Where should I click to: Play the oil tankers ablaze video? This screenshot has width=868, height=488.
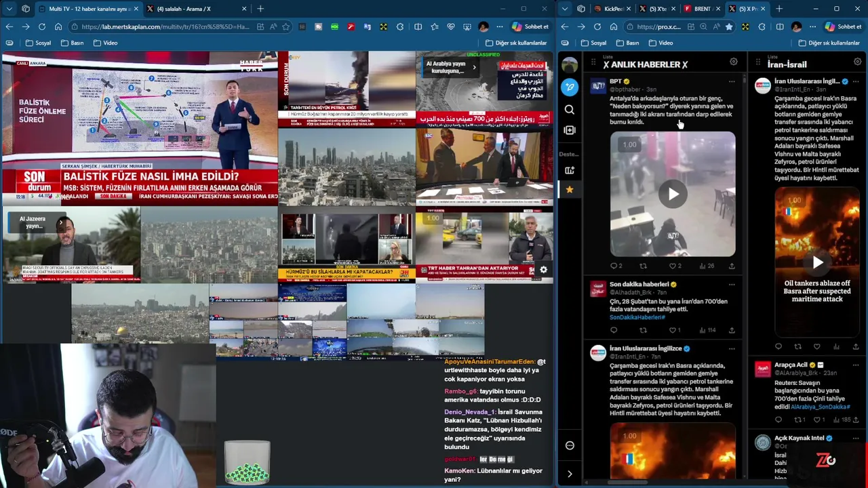click(817, 262)
